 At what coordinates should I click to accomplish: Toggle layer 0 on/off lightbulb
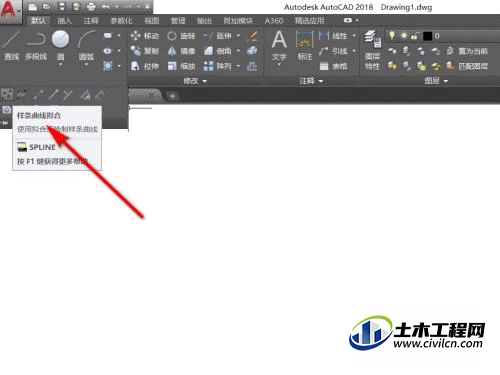point(392,36)
